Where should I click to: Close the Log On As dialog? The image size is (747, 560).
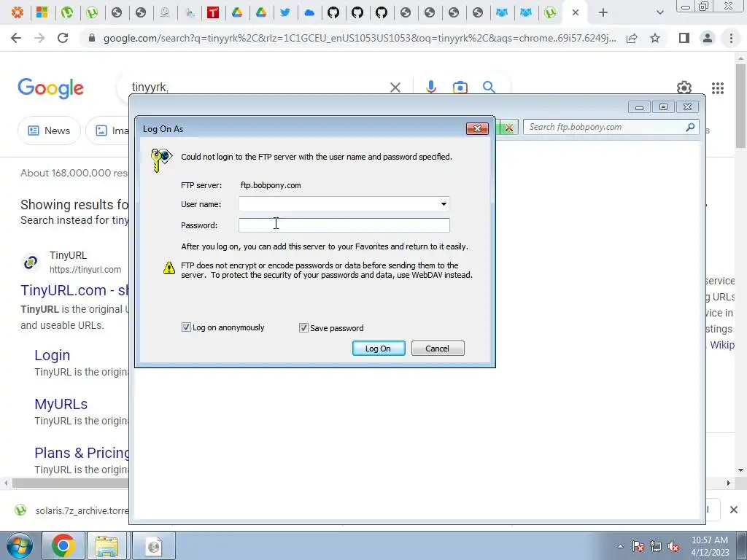tap(477, 128)
